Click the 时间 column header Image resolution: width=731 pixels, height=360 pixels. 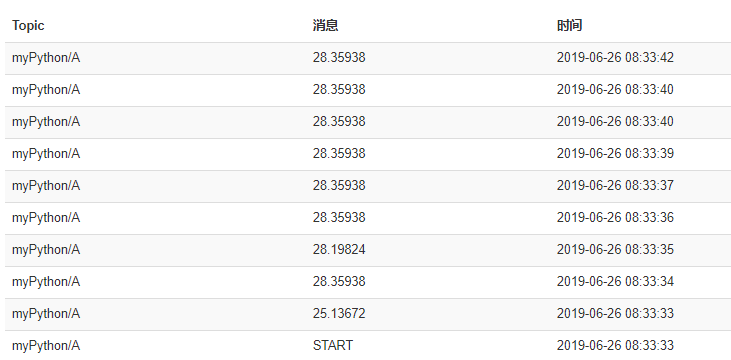coord(569,25)
